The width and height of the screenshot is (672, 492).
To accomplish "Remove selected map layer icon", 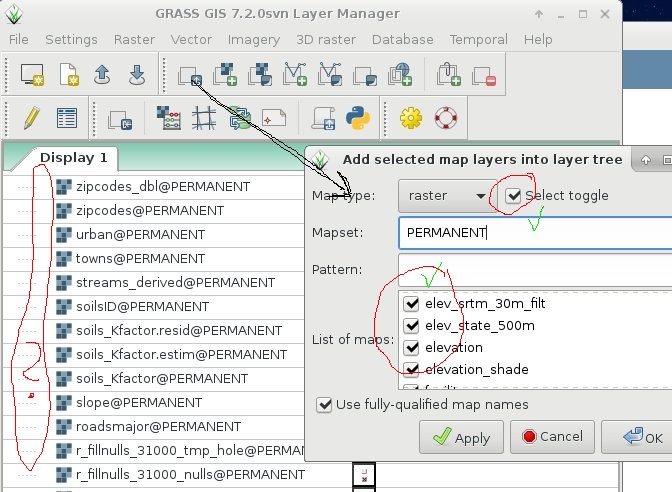I will click(x=484, y=76).
